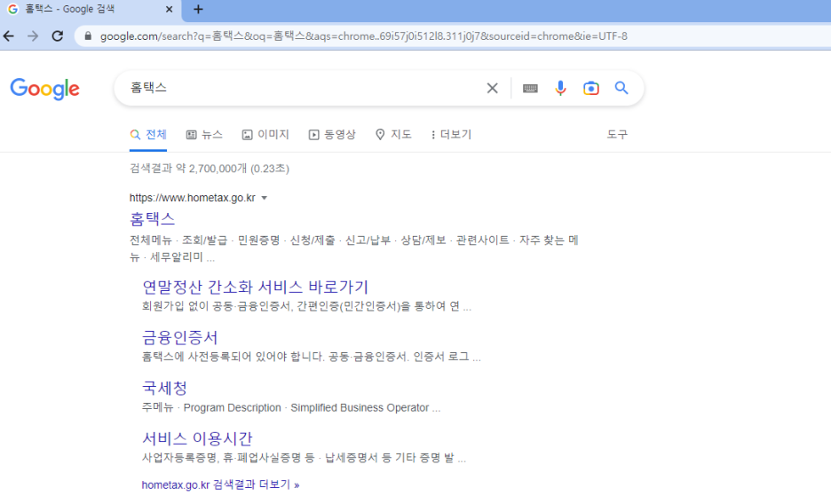Image resolution: width=831 pixels, height=504 pixels.
Task: Open the 금융인증서 sitelink
Action: [x=179, y=337]
